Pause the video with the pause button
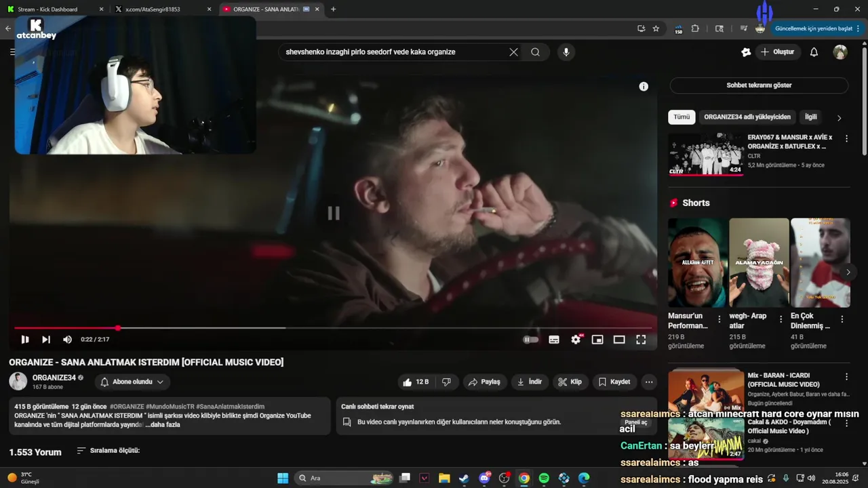The width and height of the screenshot is (868, 488). 25,340
